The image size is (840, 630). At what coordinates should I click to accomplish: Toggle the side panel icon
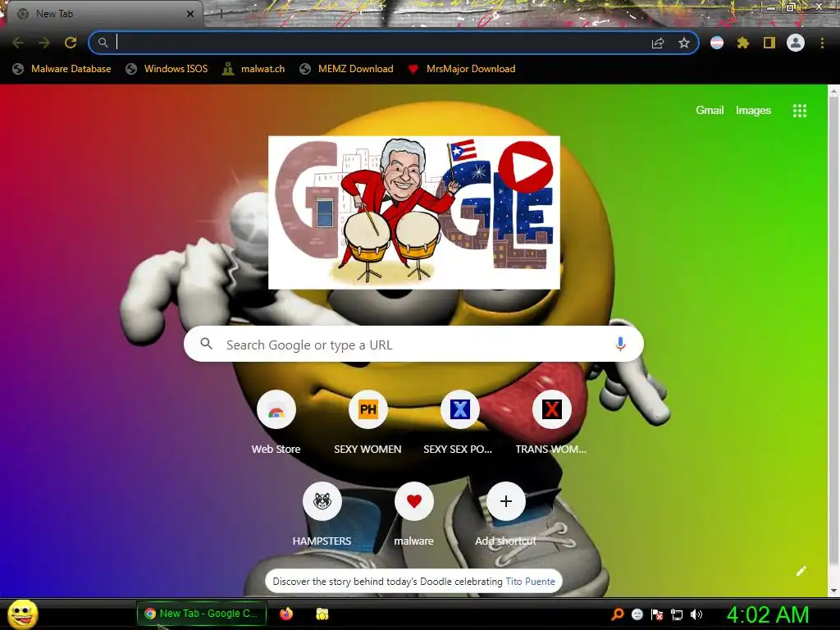(x=769, y=43)
